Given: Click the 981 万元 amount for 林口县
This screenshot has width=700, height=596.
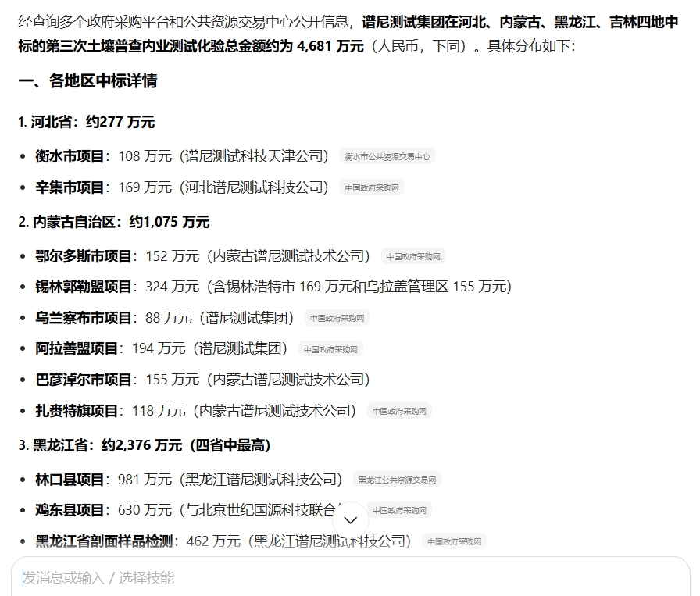Looking at the screenshot, I should [x=145, y=480].
